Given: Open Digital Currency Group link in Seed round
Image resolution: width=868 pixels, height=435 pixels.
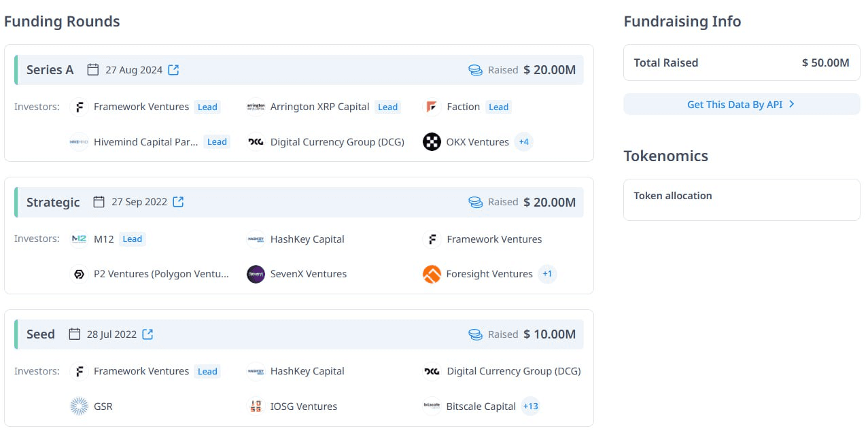Looking at the screenshot, I should tap(514, 371).
